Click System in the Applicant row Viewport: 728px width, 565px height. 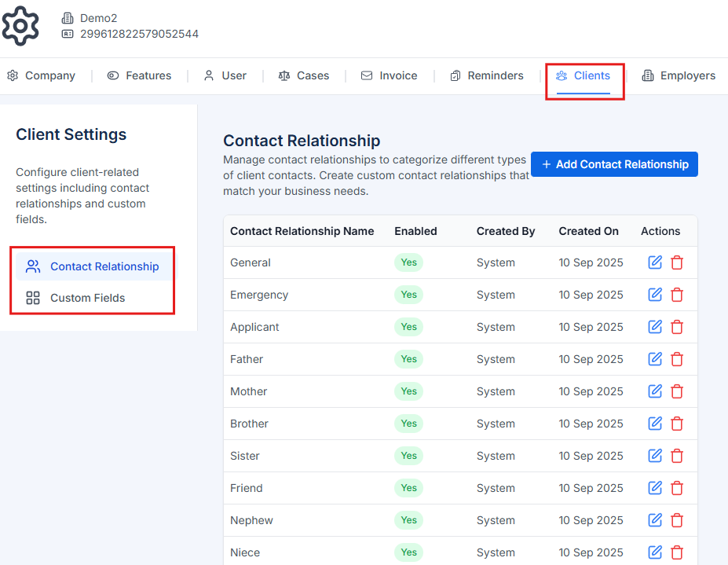coord(496,327)
